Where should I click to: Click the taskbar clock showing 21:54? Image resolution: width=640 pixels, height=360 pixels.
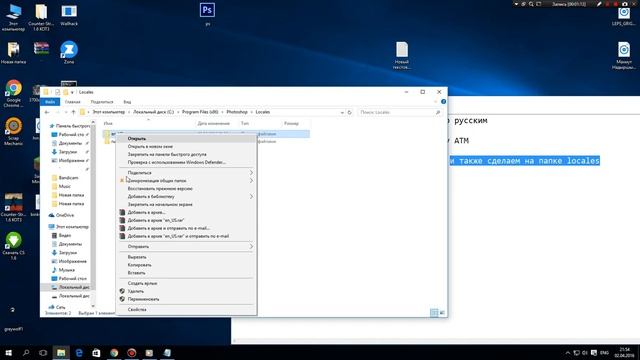(x=624, y=353)
